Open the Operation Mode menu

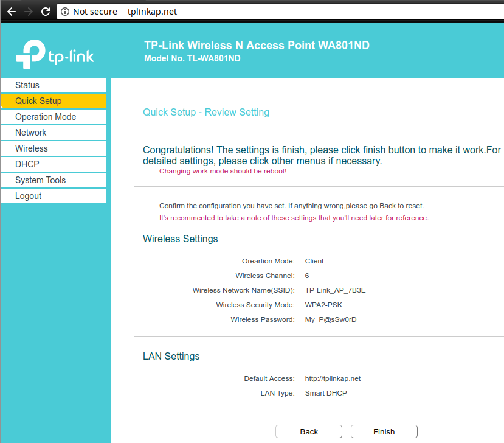point(54,117)
